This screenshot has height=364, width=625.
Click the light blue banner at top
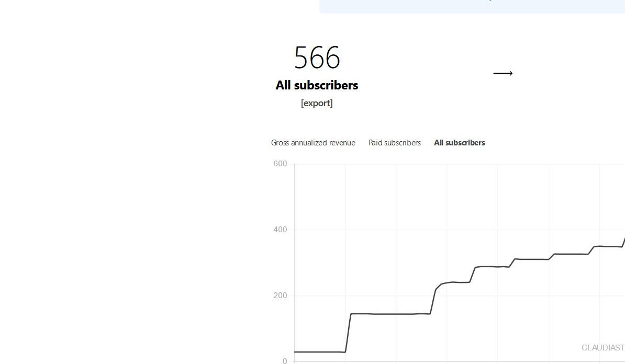coord(471,6)
